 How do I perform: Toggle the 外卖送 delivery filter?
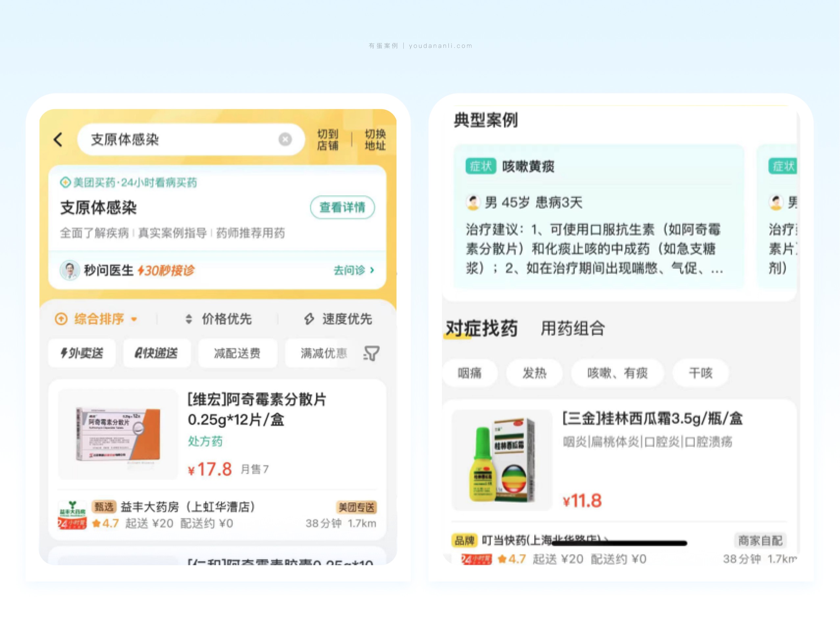[82, 353]
